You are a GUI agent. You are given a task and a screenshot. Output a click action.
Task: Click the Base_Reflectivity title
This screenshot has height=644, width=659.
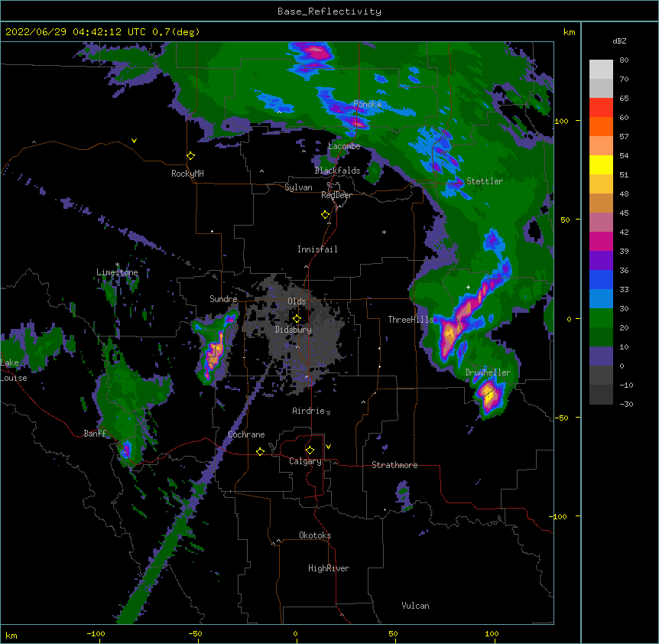click(329, 11)
